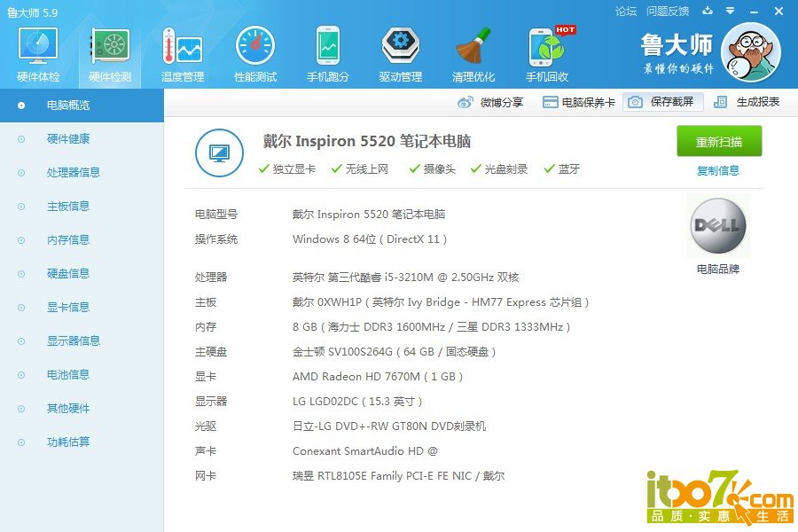Click the 复制信息 copy info link
798x532 pixels.
point(718,170)
